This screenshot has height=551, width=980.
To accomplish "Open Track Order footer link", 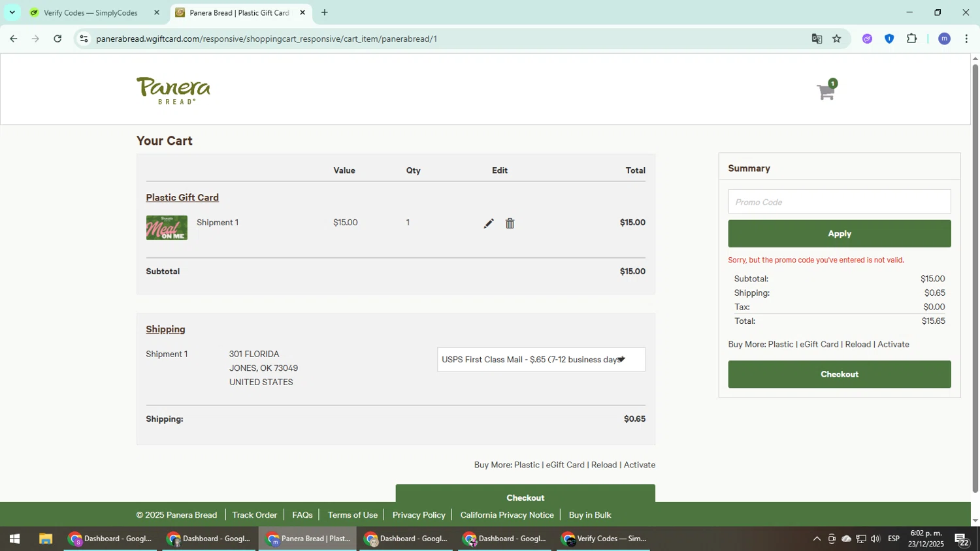I will [255, 515].
